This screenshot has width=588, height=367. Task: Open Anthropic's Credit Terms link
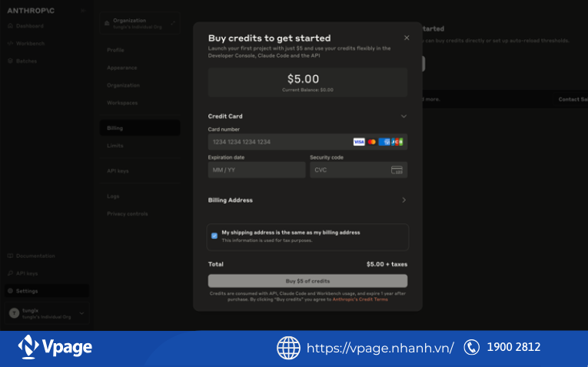click(360, 299)
